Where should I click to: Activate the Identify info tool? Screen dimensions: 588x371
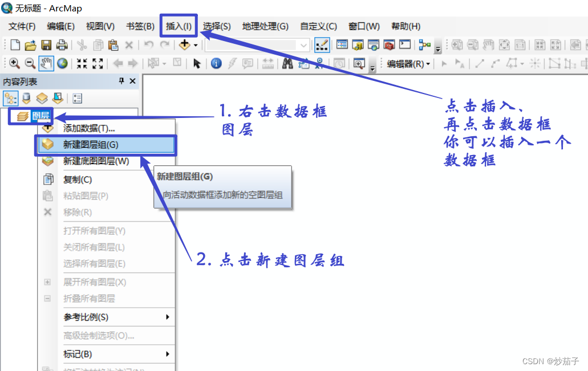pyautogui.click(x=216, y=63)
